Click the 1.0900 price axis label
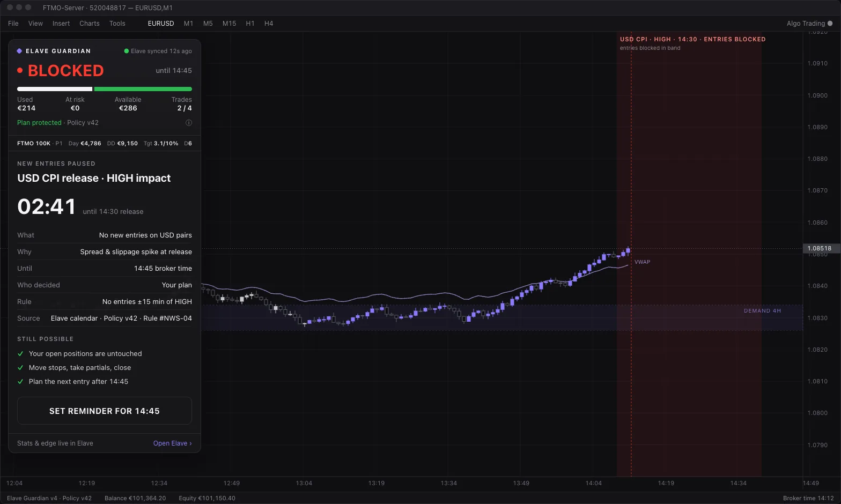The height and width of the screenshot is (504, 841). pos(817,95)
